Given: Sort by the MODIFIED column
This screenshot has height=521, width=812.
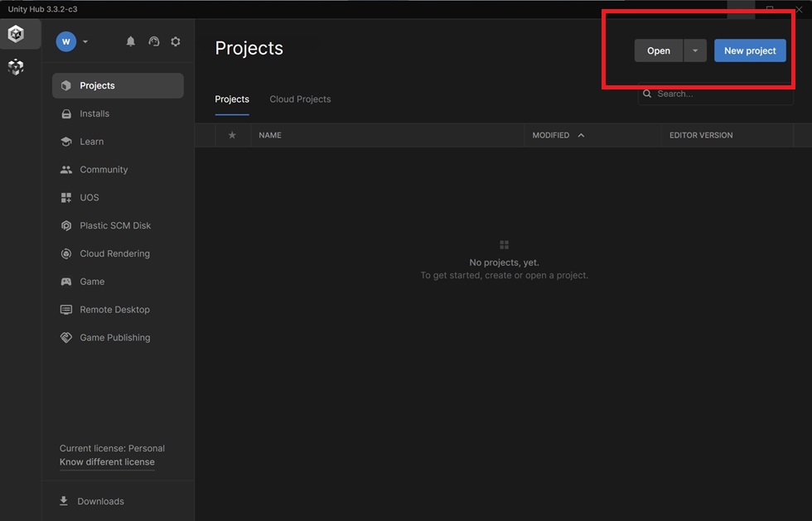Looking at the screenshot, I should (x=550, y=135).
